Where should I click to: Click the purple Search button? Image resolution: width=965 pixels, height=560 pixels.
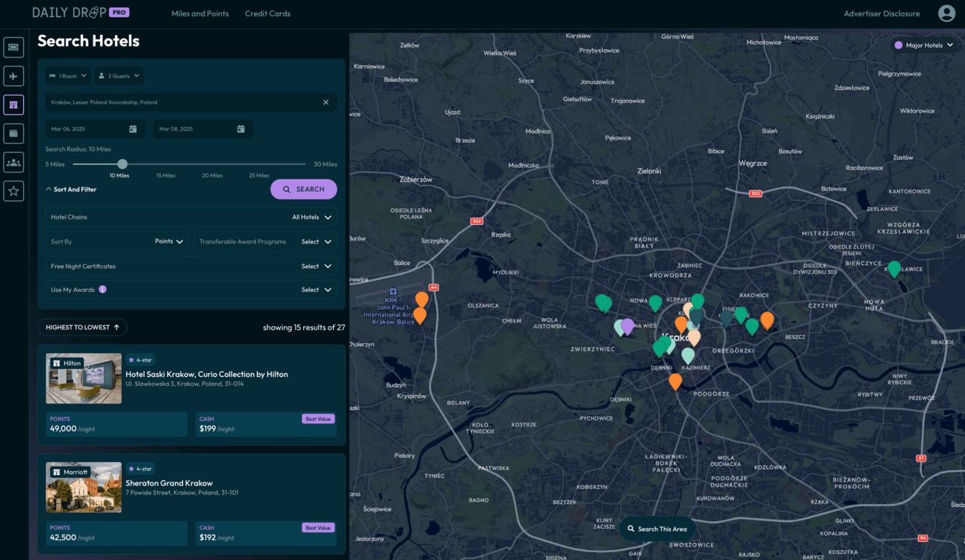303,190
